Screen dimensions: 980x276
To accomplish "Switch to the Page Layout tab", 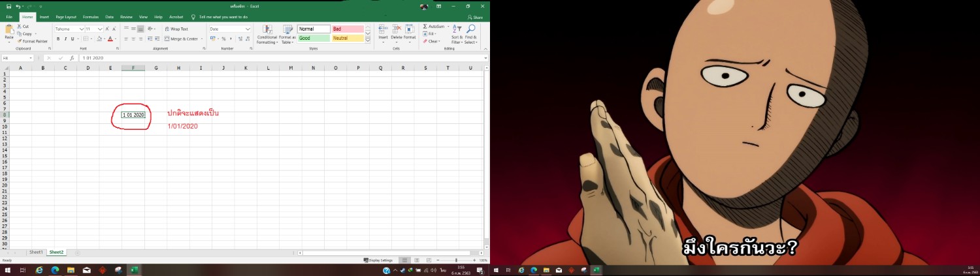I will (x=66, y=17).
